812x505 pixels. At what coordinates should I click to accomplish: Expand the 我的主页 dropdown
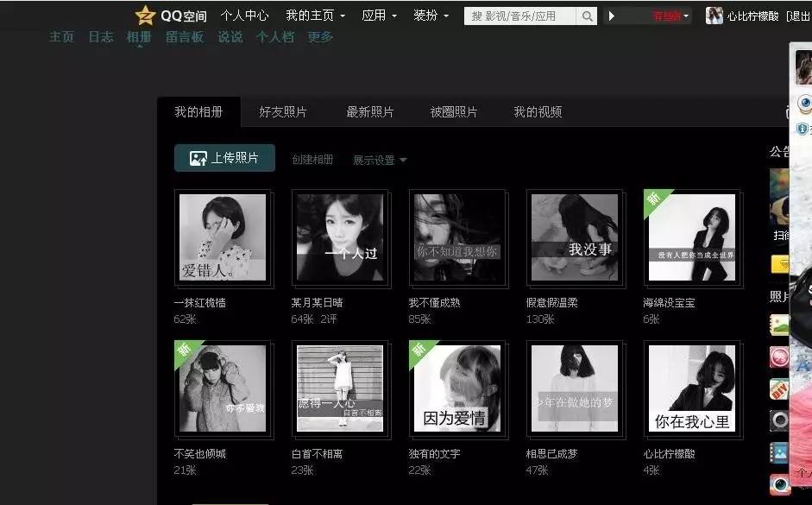(x=311, y=15)
